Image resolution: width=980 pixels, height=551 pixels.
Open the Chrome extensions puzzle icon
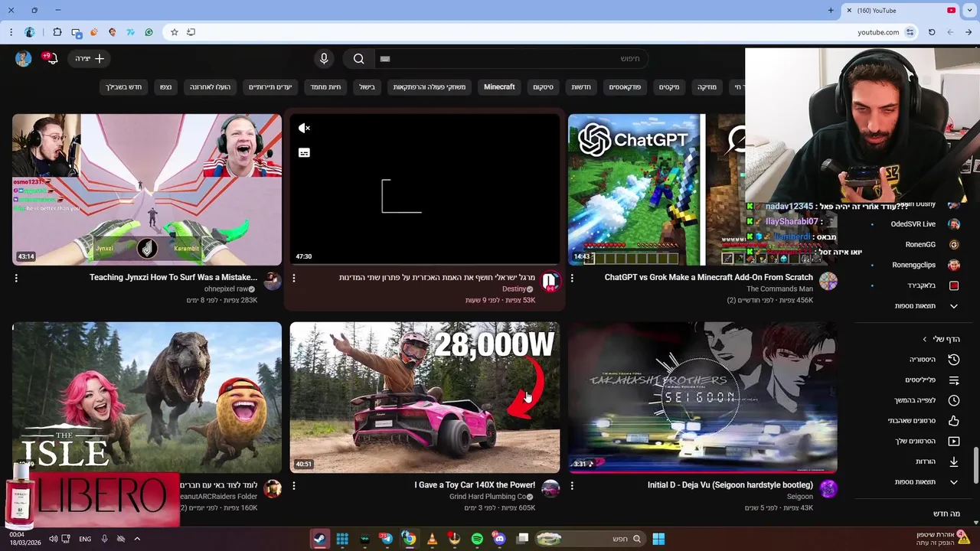pos(57,32)
